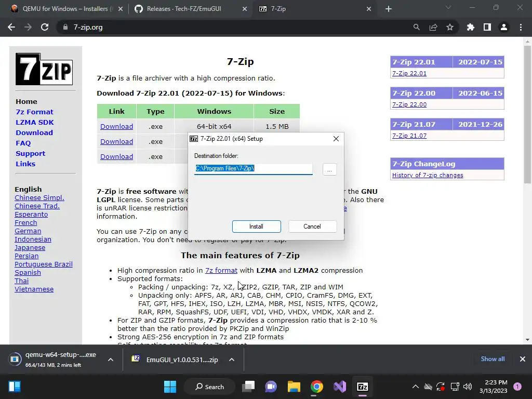Toggle the Chrome side panel icon
Screen dimensions: 532x399
click(487, 27)
